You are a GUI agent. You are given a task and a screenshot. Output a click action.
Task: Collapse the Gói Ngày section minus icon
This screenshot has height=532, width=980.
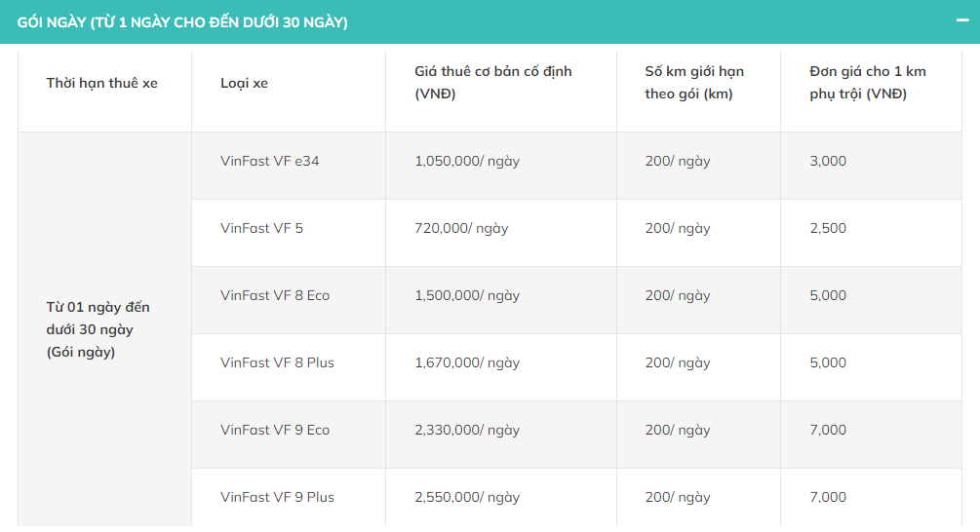point(960,20)
